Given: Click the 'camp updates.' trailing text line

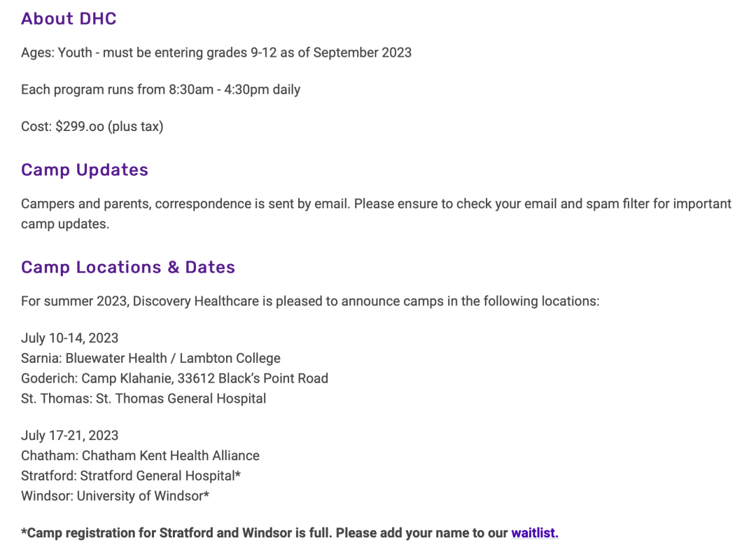Looking at the screenshot, I should (65, 224).
